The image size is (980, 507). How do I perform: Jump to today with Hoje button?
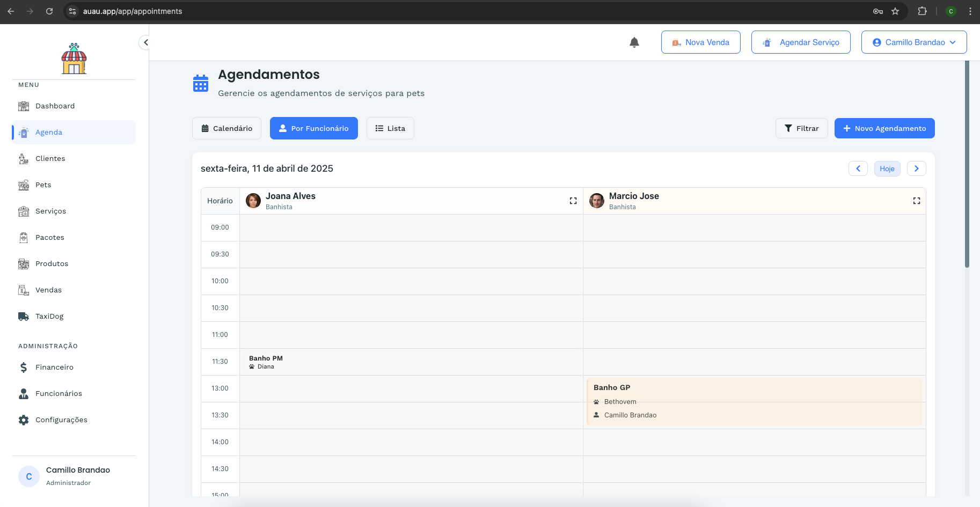[x=887, y=168]
